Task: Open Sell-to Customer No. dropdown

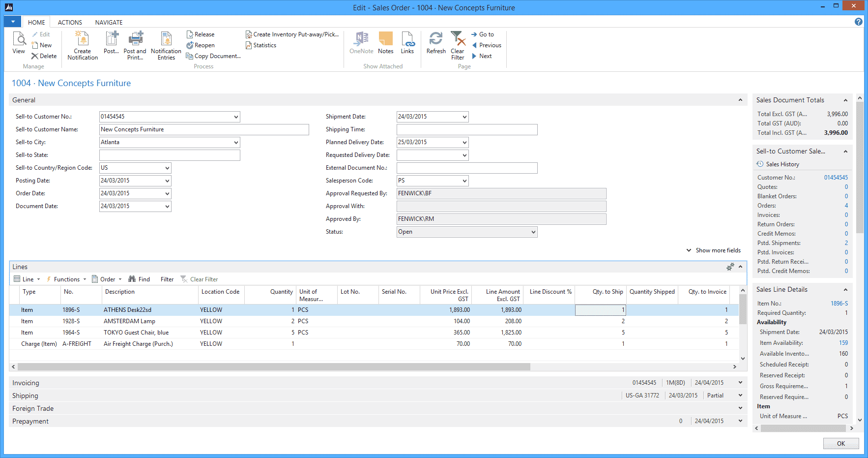Action: (236, 117)
